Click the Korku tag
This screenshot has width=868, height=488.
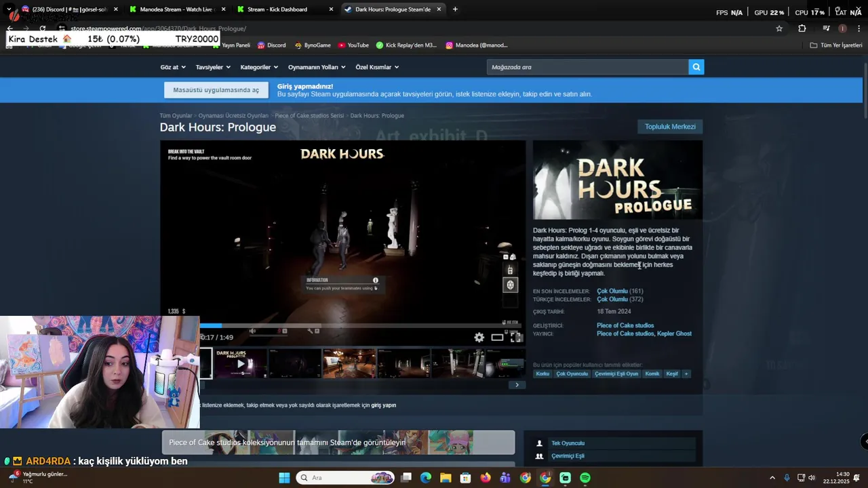click(x=542, y=374)
